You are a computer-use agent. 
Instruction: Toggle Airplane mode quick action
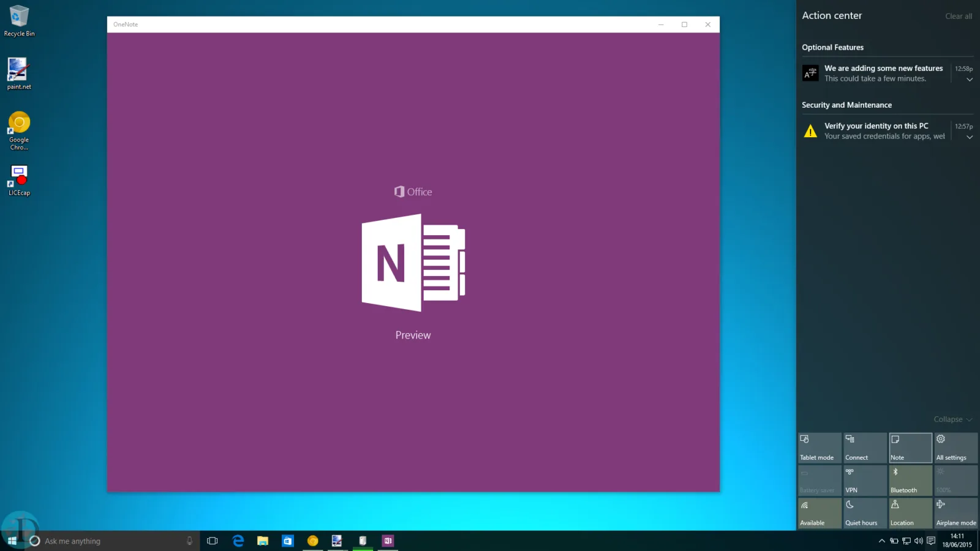(x=956, y=513)
